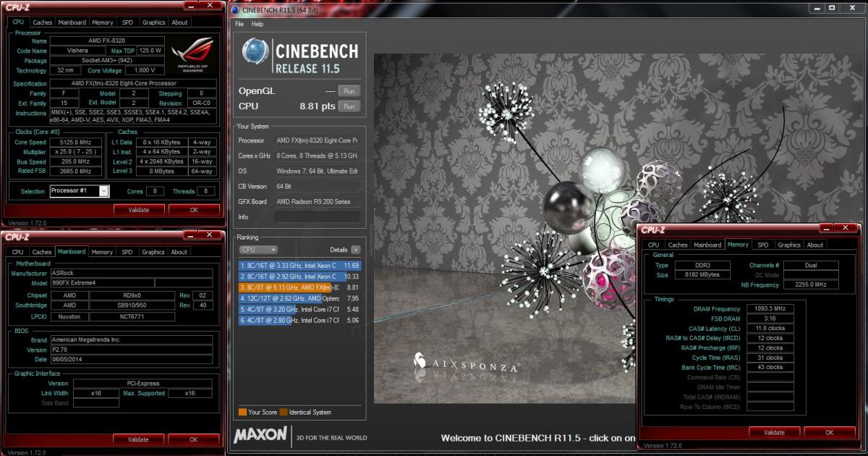Select Memory tab in CPU-Z Mainboard window
The width and height of the screenshot is (868, 456).
coord(102,252)
